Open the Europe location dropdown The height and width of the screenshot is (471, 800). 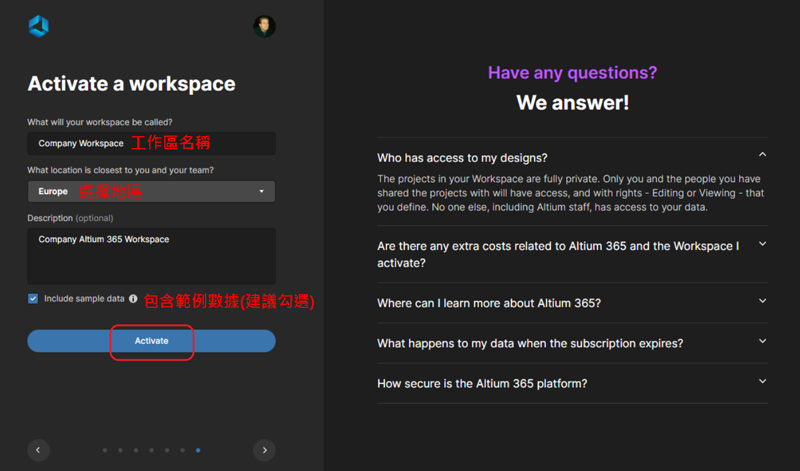[x=151, y=191]
